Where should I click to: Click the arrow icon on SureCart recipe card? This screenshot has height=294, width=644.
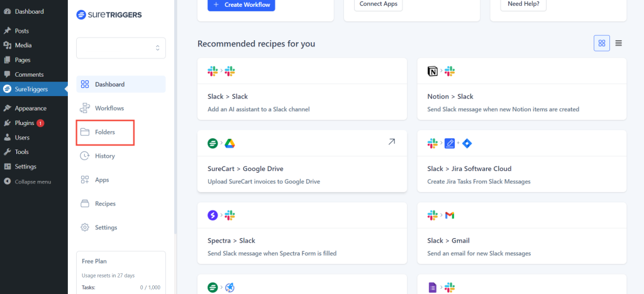point(391,143)
